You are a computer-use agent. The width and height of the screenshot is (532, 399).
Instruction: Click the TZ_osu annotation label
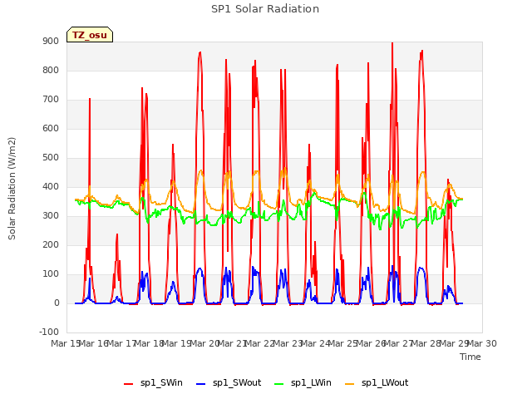click(x=90, y=35)
